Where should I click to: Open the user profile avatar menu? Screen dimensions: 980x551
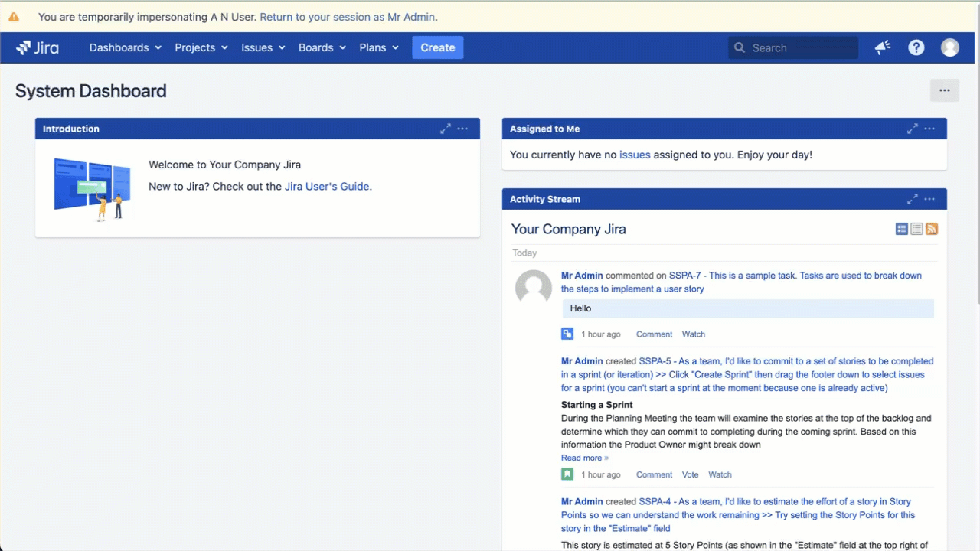click(950, 47)
